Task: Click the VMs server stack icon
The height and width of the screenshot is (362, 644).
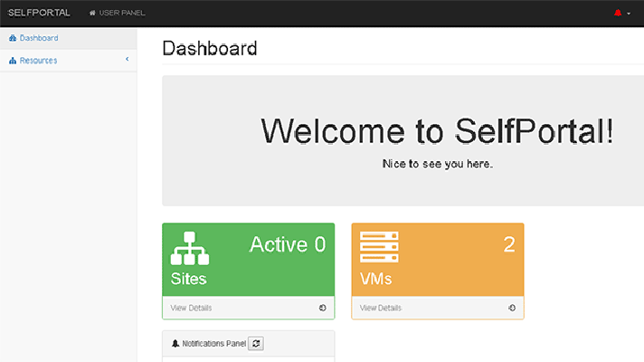Action: click(379, 247)
